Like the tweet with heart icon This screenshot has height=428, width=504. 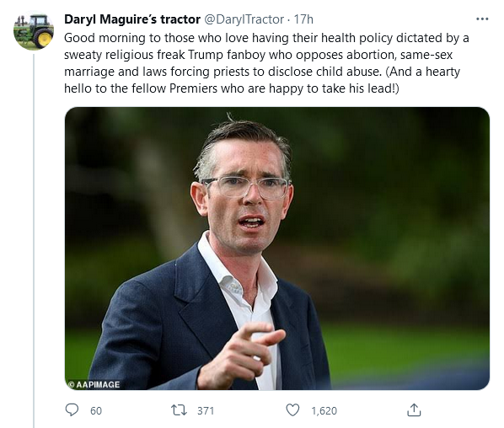[x=292, y=410]
